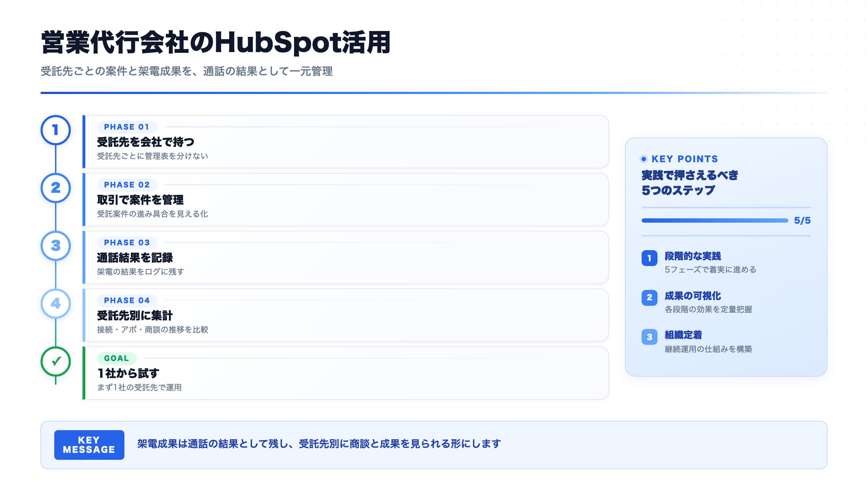Select the PHASE 03 label pill

(x=127, y=243)
